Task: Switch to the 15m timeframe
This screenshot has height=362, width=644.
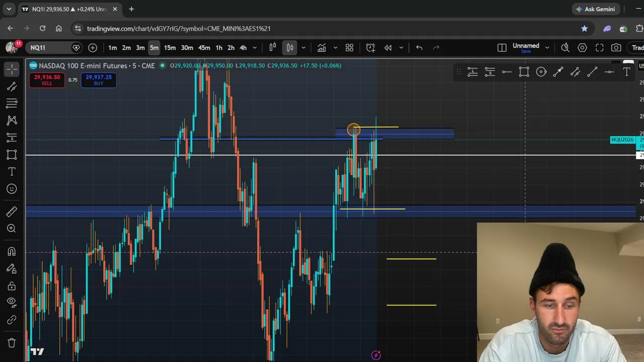Action: tap(170, 48)
